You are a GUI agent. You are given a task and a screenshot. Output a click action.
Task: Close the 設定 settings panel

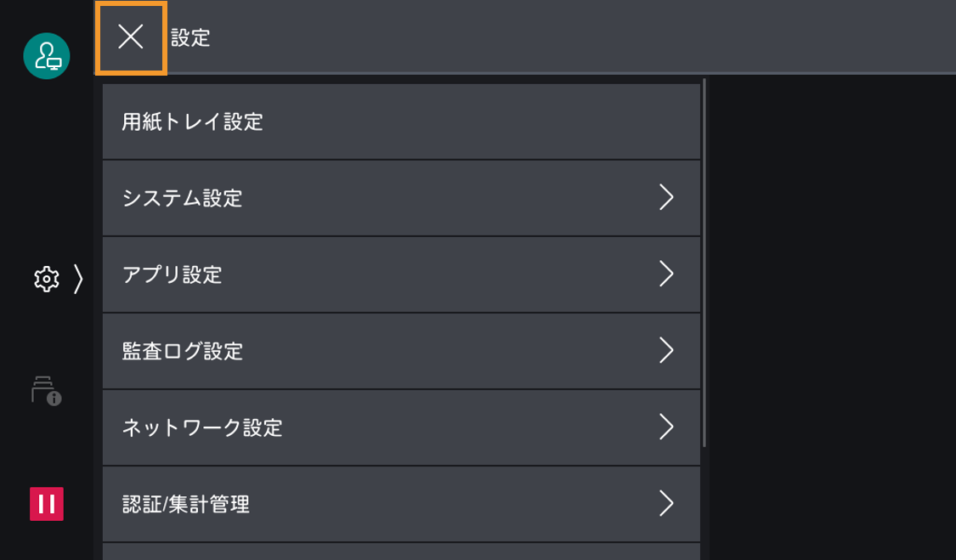click(130, 37)
